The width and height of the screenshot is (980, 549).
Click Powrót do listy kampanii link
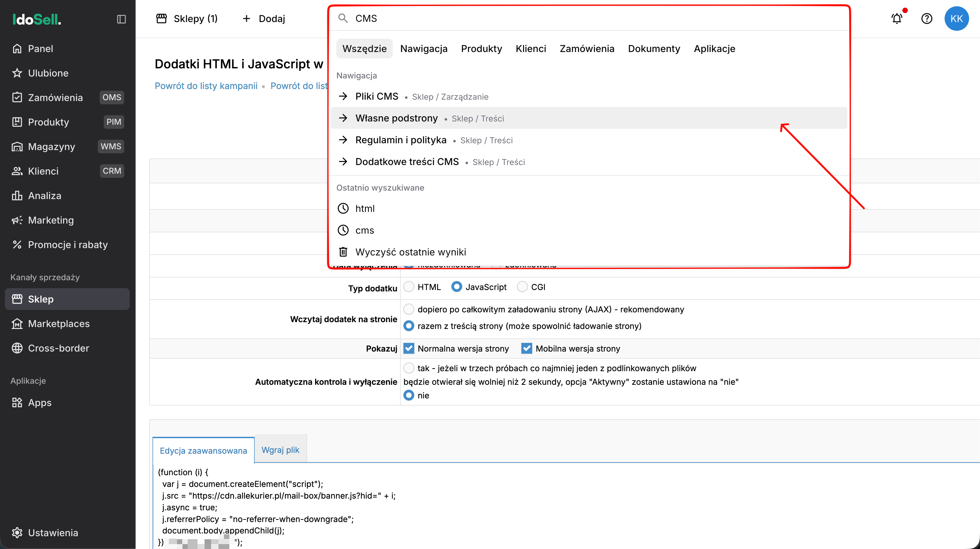[206, 86]
